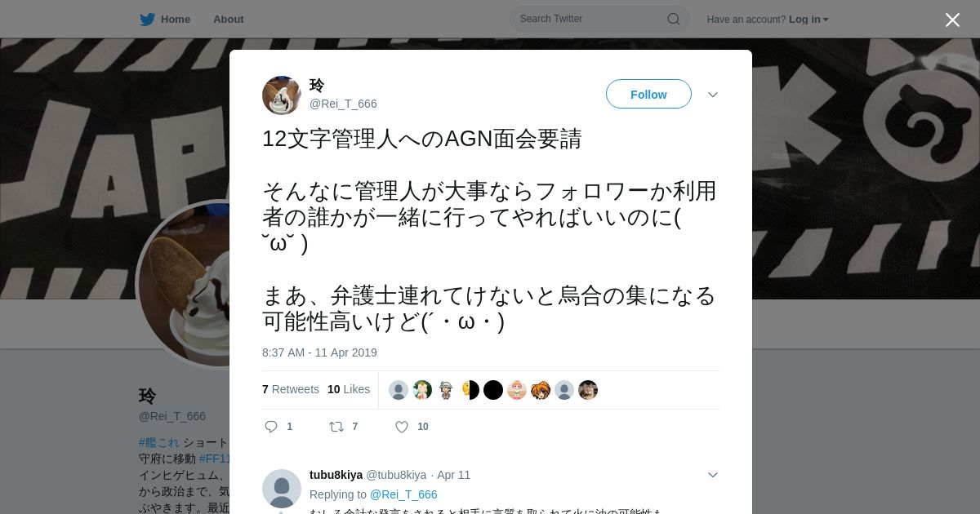Click the search magnifier icon
The height and width of the screenshot is (514, 980).
674,19
